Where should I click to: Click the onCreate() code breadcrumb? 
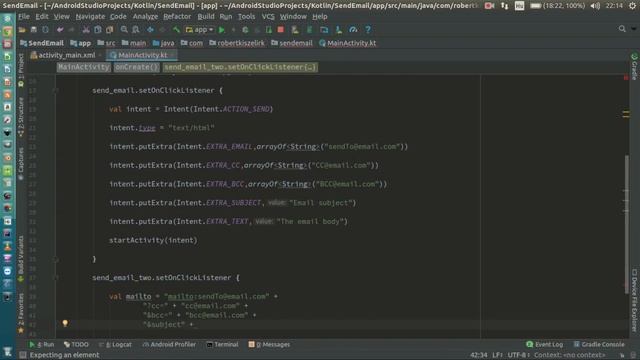136,67
